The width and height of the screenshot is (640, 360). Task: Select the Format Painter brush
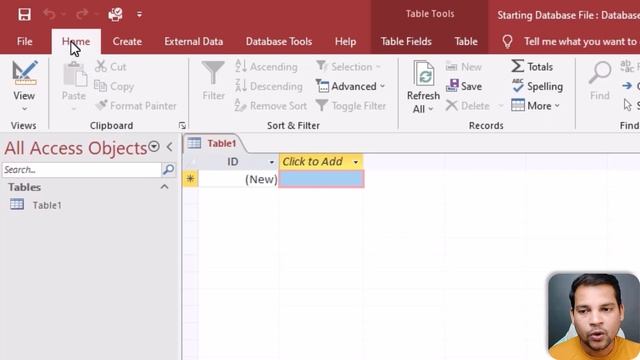136,106
